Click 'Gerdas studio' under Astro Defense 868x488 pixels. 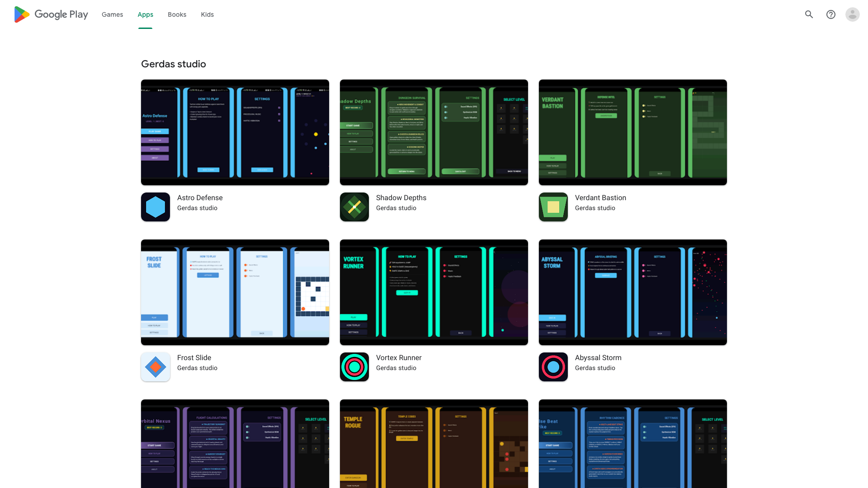coord(197,208)
